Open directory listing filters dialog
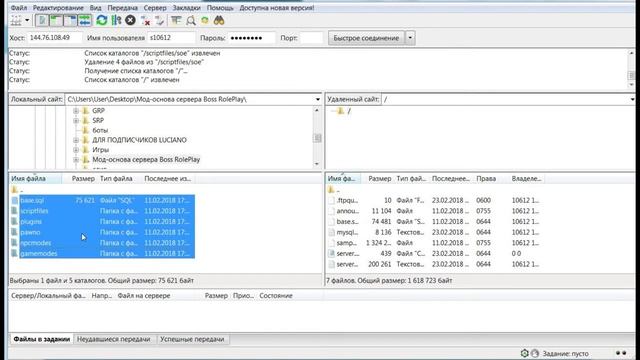The width and height of the screenshot is (640, 360). click(176, 20)
